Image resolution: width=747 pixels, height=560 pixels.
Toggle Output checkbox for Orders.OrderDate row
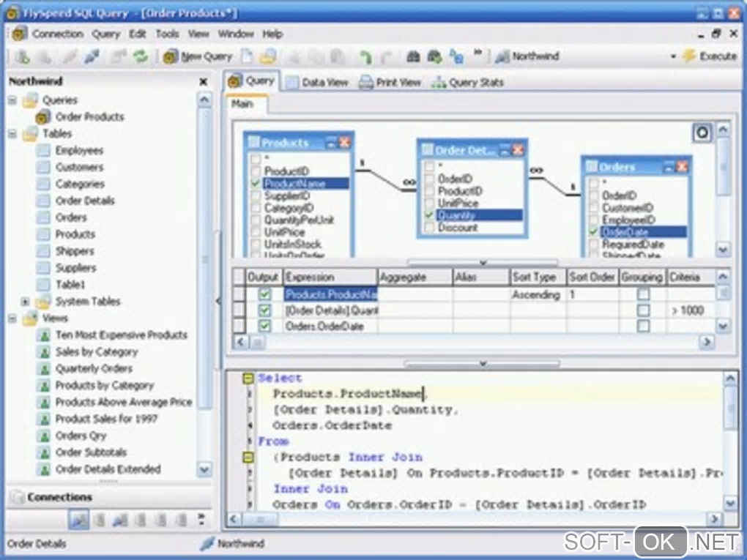point(264,326)
